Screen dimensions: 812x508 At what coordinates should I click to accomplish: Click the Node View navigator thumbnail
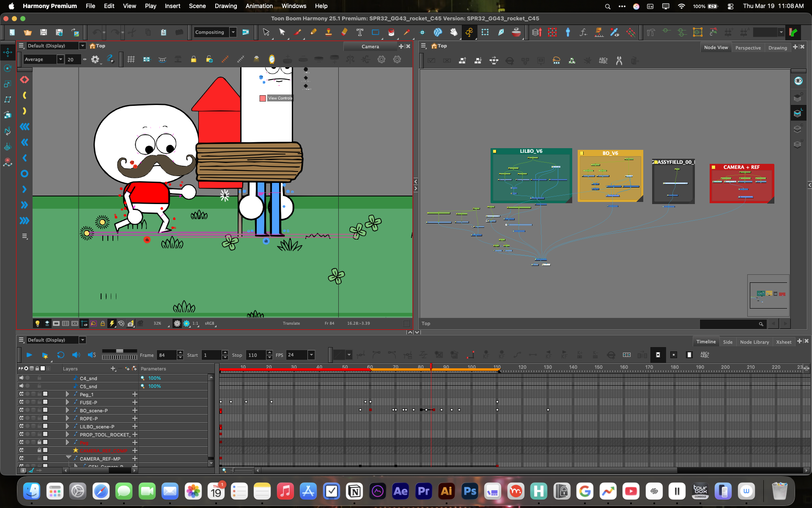point(768,295)
